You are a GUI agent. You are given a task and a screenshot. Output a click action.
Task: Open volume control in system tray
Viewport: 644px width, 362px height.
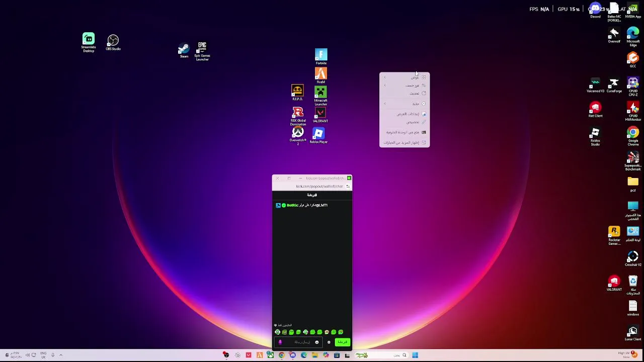(x=28, y=355)
